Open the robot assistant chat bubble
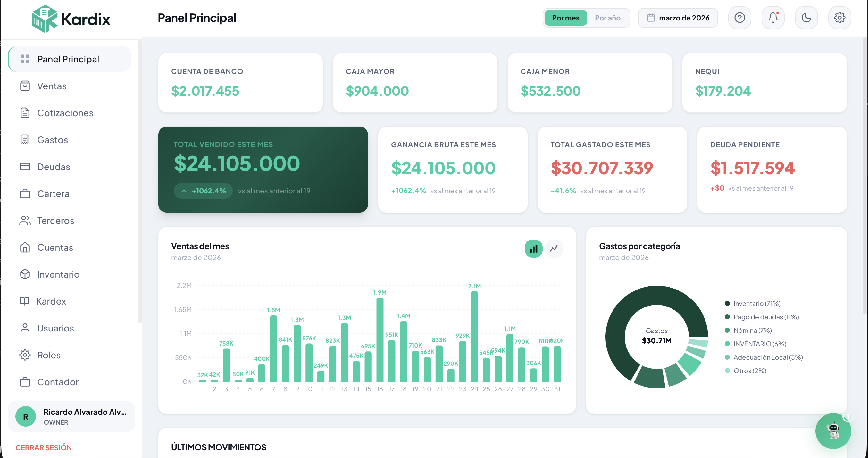Viewport: 868px width, 458px height. click(833, 431)
